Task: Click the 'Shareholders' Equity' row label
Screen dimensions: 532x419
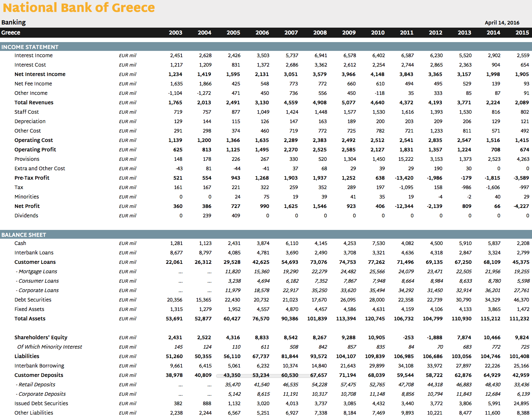Action: pyautogui.click(x=41, y=338)
